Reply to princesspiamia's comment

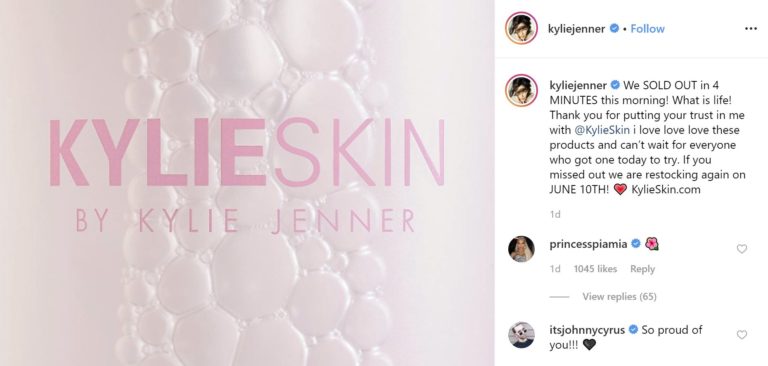pyautogui.click(x=642, y=269)
